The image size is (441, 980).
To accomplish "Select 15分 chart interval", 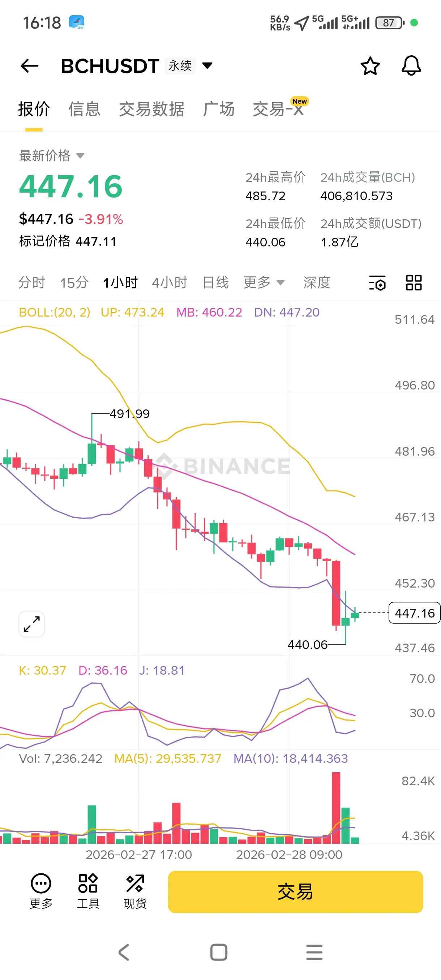I will click(74, 282).
